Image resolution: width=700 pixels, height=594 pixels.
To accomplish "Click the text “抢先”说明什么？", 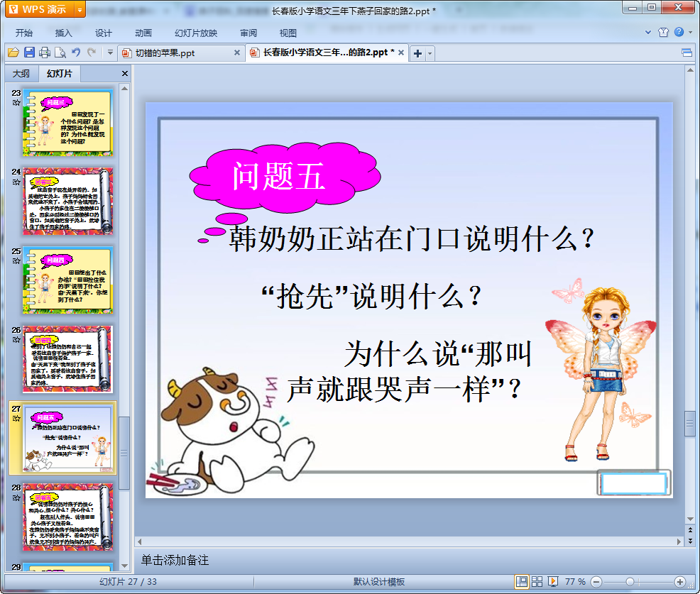I will coord(372,296).
